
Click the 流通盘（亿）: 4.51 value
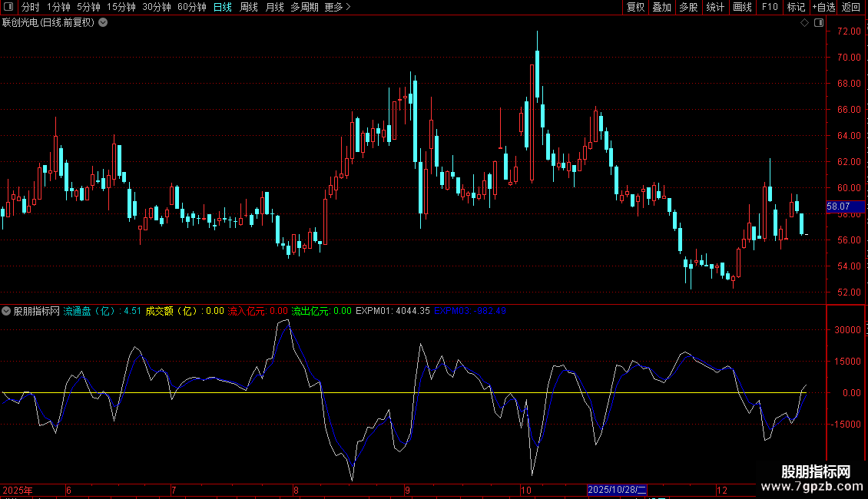pyautogui.click(x=102, y=311)
